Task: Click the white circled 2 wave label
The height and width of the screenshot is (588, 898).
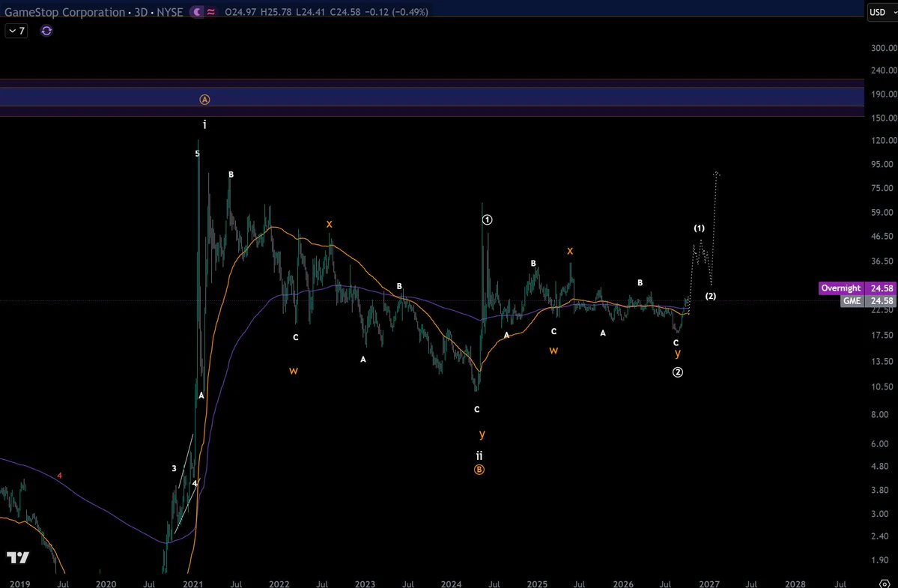Action: pyautogui.click(x=678, y=372)
